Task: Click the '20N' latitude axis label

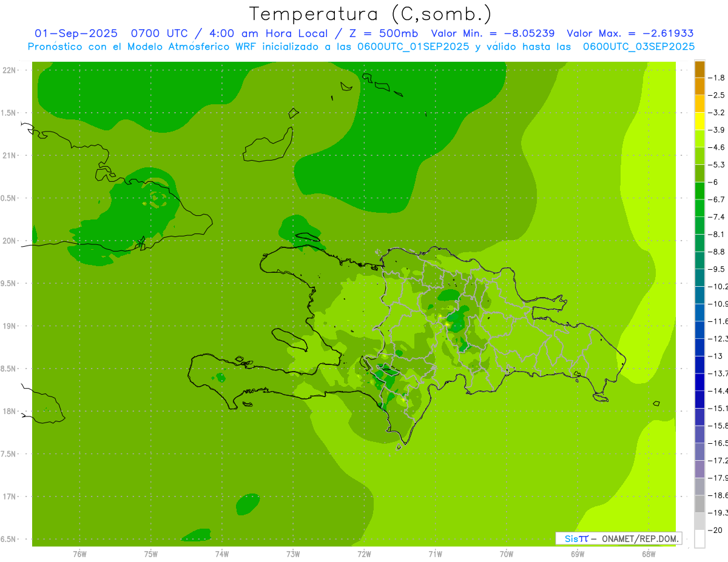Action: point(10,241)
